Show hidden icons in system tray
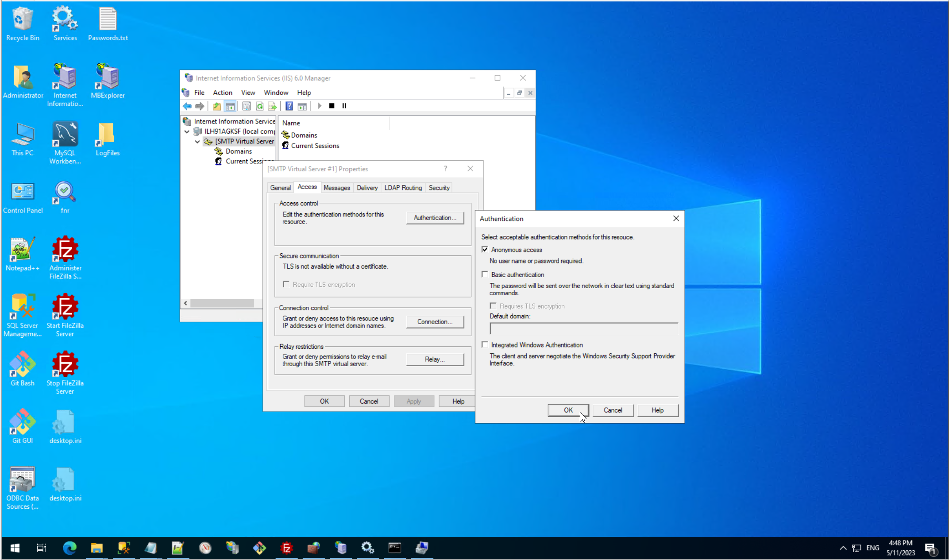This screenshot has width=949, height=560. 843,548
